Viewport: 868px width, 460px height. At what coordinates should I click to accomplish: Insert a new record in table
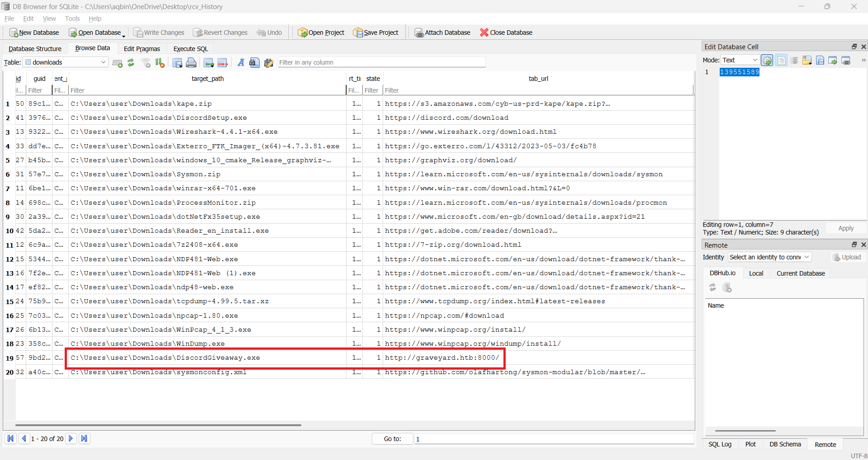coord(208,63)
